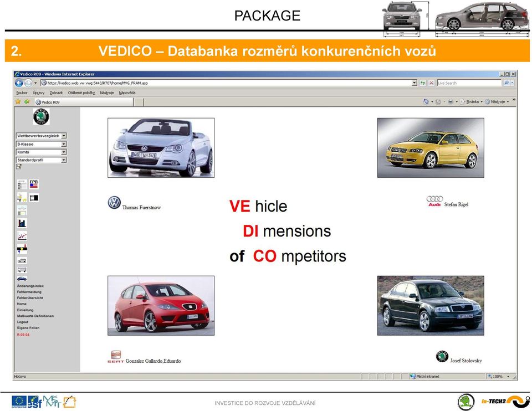This screenshot has width=532, height=411.
Task: Click the black-and-white panel layout icon
Action: click(34, 198)
